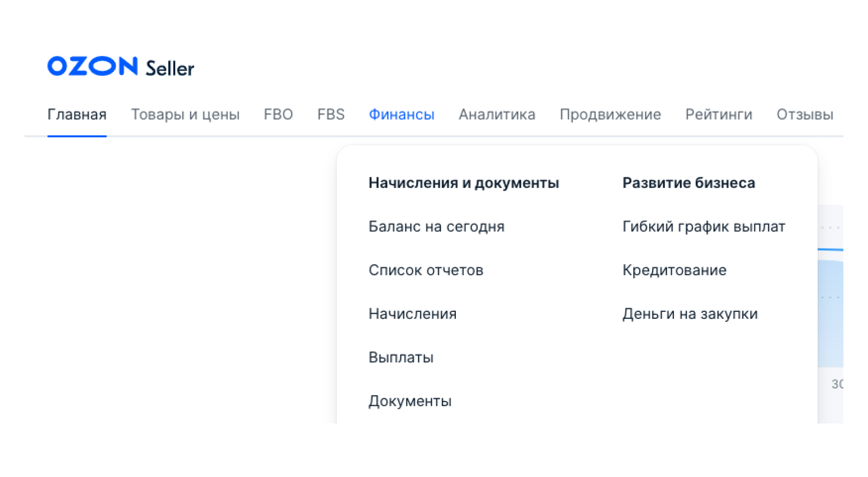Open the Продвижение tab
Viewport: 868px width, 477px height.
point(610,114)
